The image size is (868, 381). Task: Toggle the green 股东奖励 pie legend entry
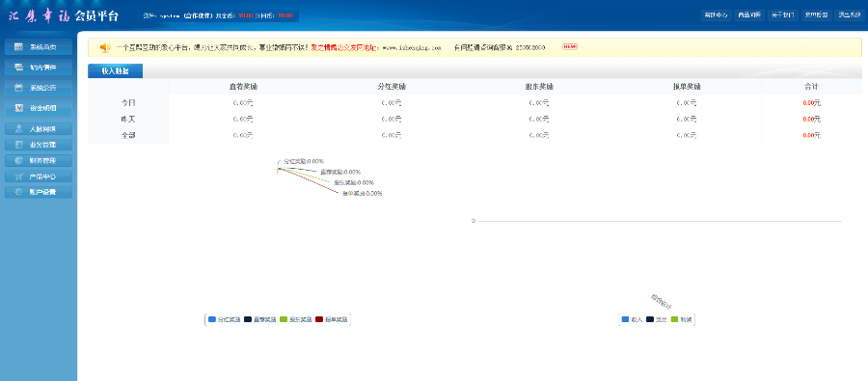296,319
